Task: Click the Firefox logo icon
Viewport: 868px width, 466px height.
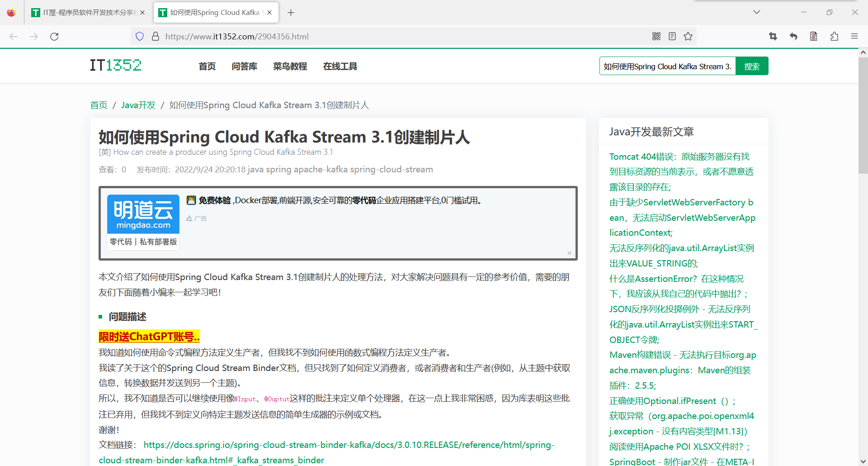Action: coord(11,12)
